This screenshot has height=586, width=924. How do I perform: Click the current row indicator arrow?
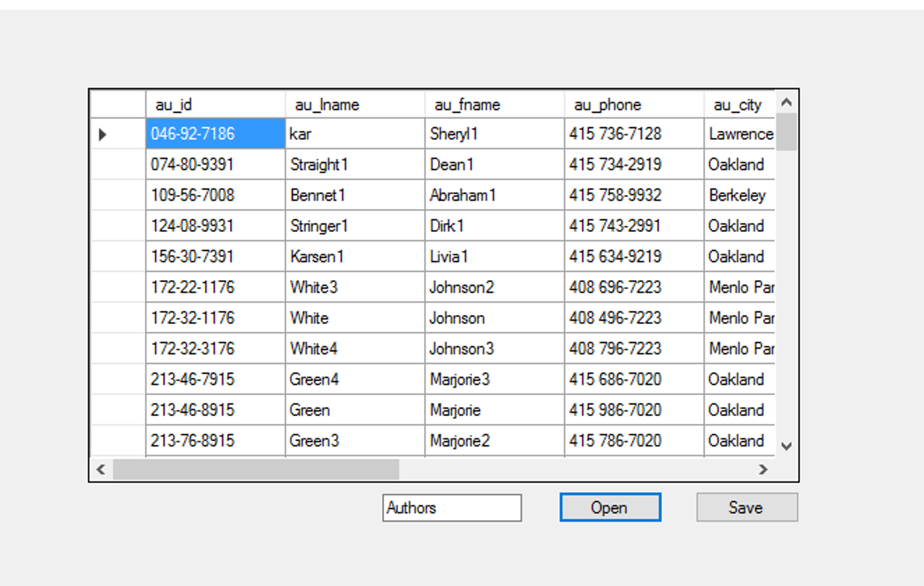(x=103, y=134)
